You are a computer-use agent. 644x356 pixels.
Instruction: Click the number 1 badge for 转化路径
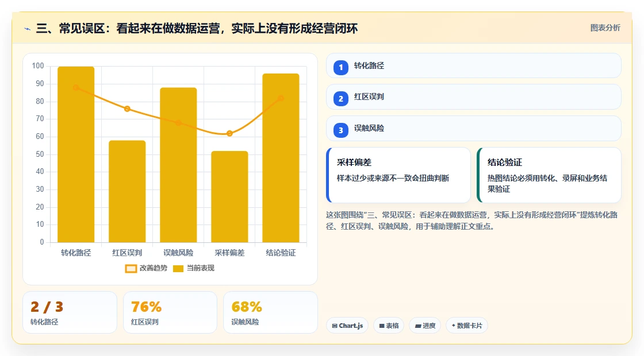(340, 67)
